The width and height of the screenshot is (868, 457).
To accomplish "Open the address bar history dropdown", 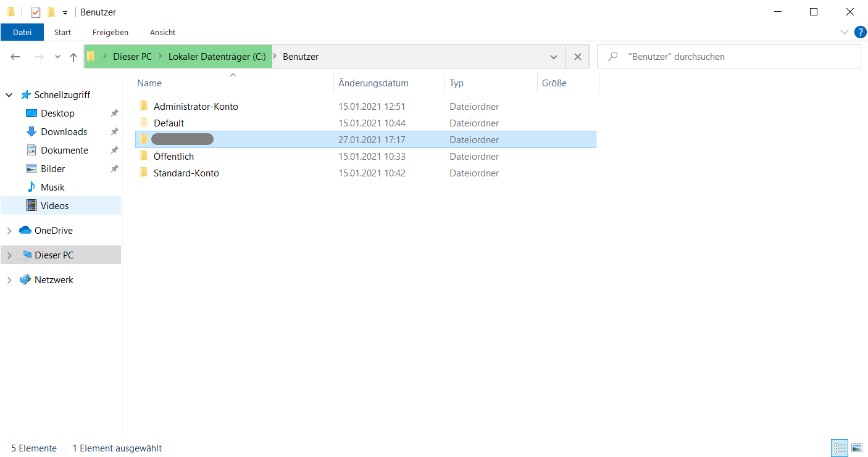I will coord(554,57).
